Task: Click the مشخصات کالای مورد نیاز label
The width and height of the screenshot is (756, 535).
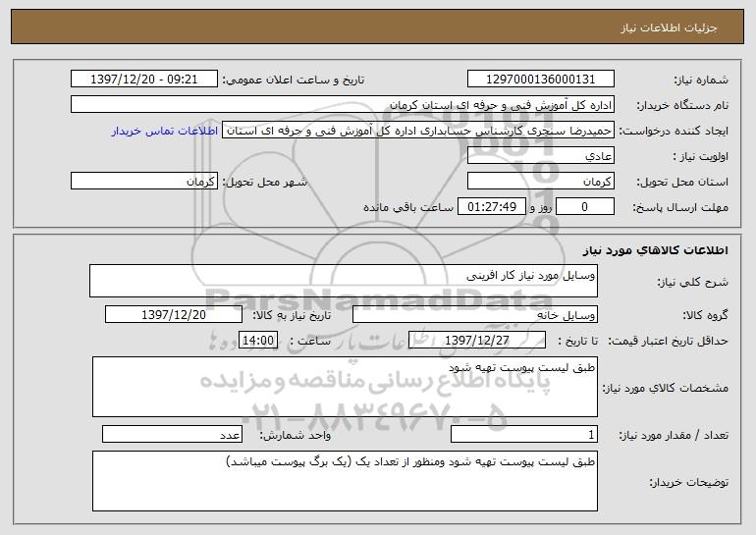Action: tap(666, 388)
